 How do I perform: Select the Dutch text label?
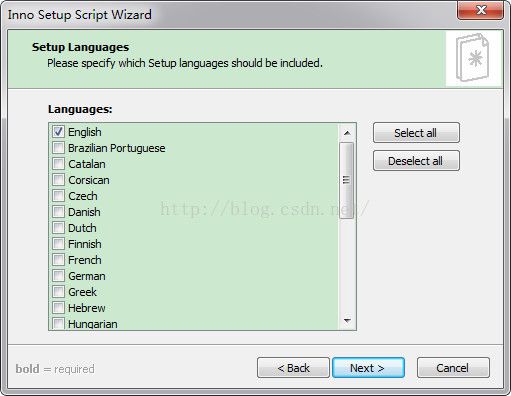pyautogui.click(x=82, y=228)
